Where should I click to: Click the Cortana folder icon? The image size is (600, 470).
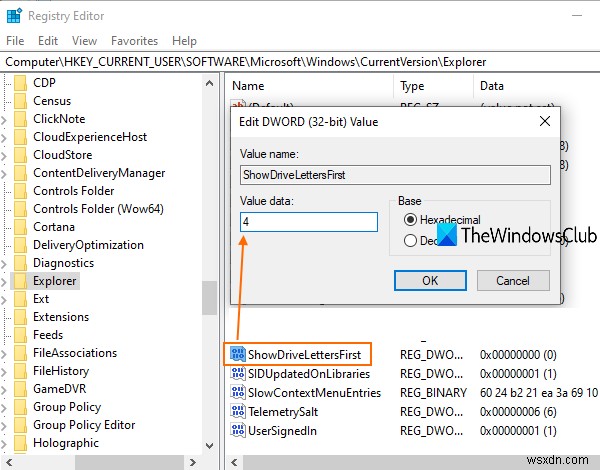pyautogui.click(x=20, y=227)
